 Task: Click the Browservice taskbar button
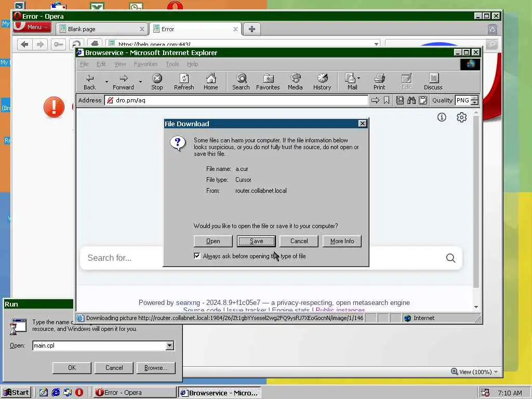click(220, 393)
